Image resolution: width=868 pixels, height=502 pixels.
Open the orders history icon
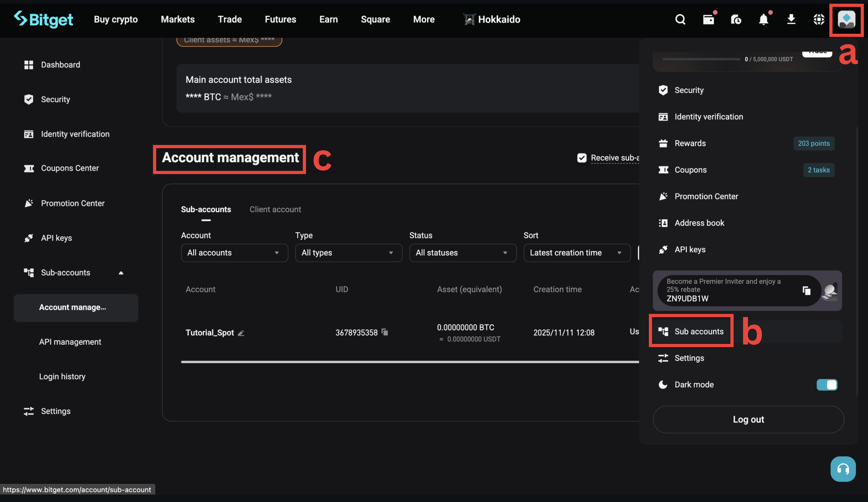(x=736, y=19)
